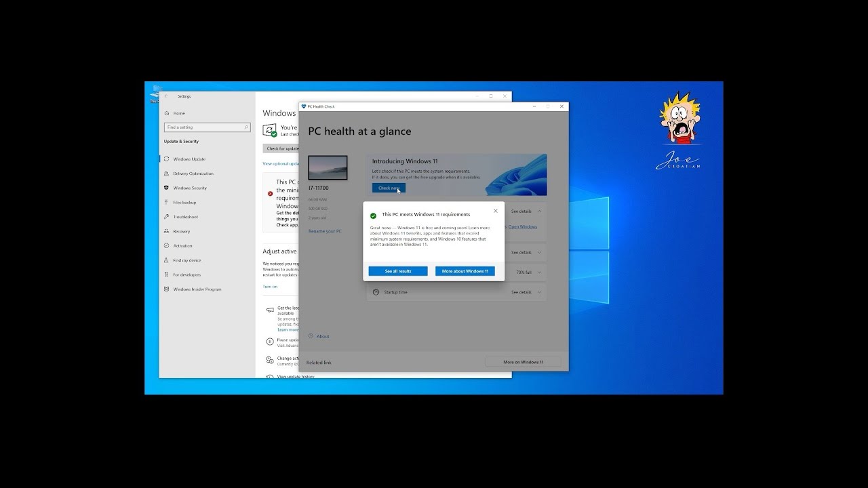The image size is (868, 488).
Task: Click the Find a setting search box
Action: [208, 127]
